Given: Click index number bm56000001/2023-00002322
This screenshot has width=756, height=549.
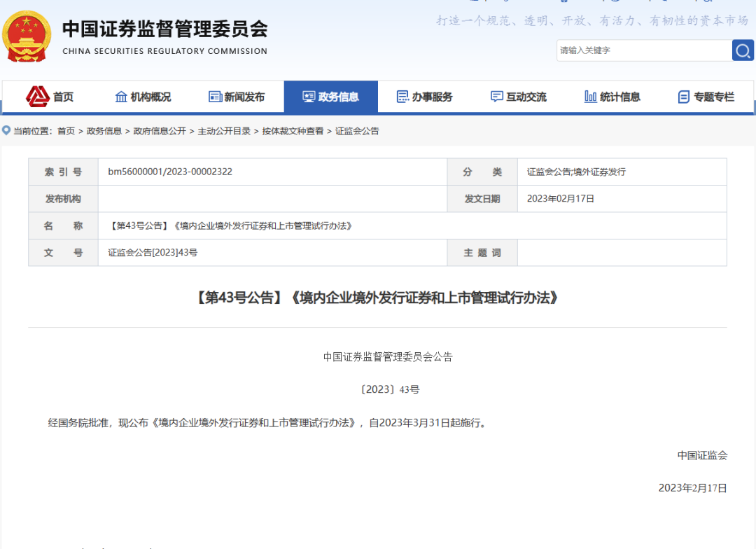Looking at the screenshot, I should [170, 172].
